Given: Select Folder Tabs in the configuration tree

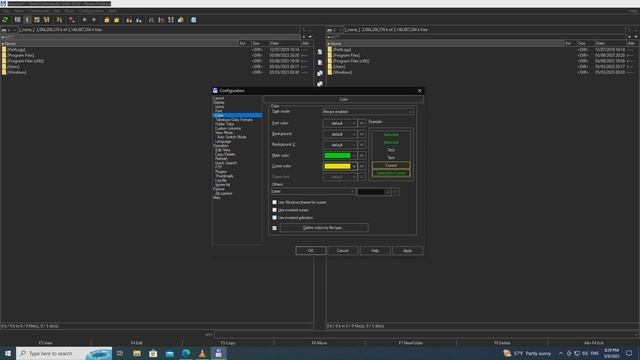Looking at the screenshot, I should (224, 124).
